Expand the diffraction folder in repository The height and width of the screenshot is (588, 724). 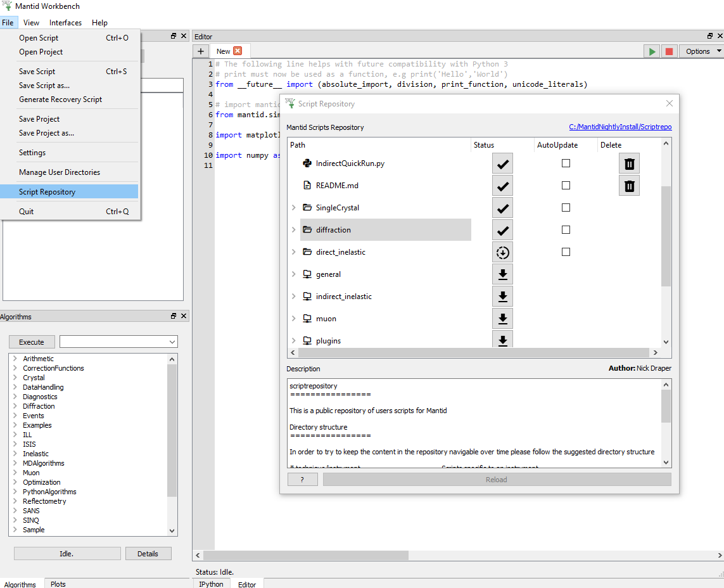(x=293, y=230)
